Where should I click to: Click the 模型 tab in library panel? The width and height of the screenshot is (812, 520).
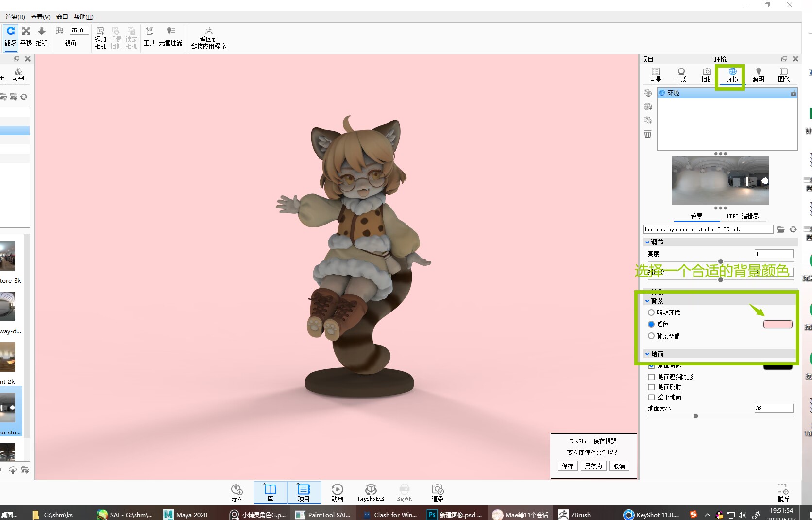18,75
